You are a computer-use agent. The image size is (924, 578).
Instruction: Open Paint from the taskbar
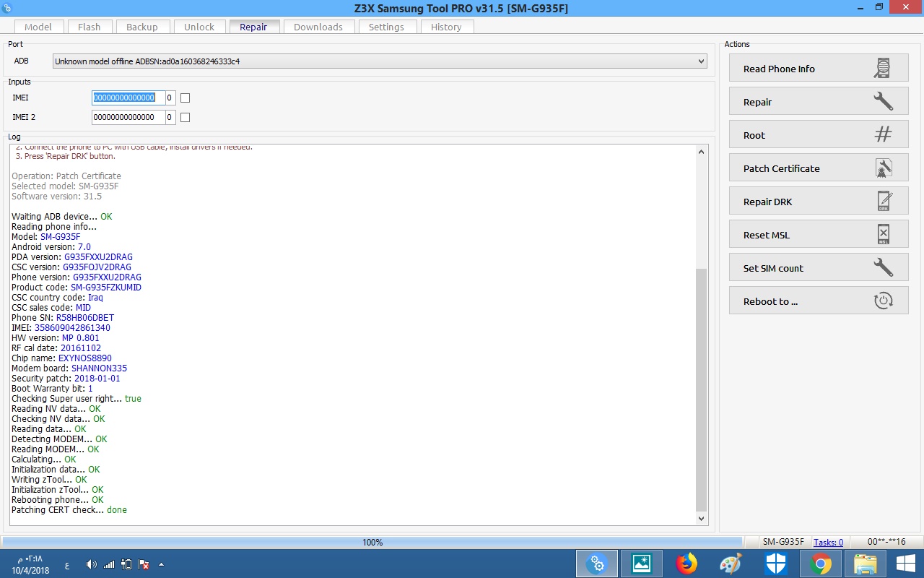click(731, 564)
